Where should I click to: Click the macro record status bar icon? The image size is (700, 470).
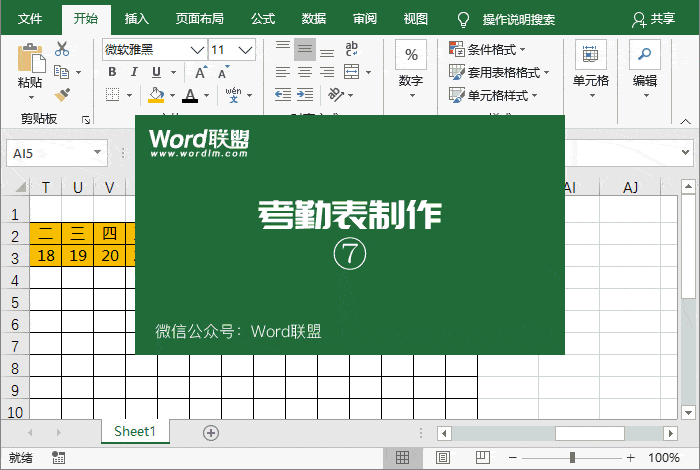point(58,458)
